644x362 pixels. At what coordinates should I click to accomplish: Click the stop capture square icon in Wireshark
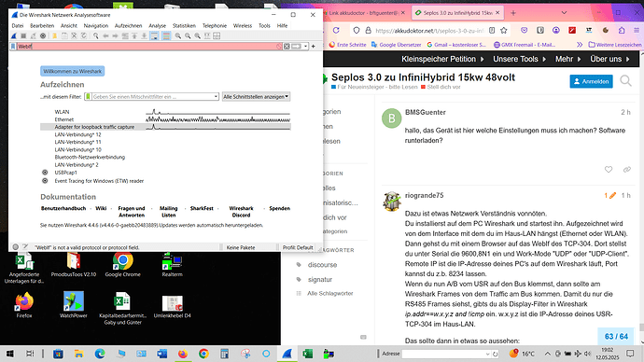tap(23, 36)
